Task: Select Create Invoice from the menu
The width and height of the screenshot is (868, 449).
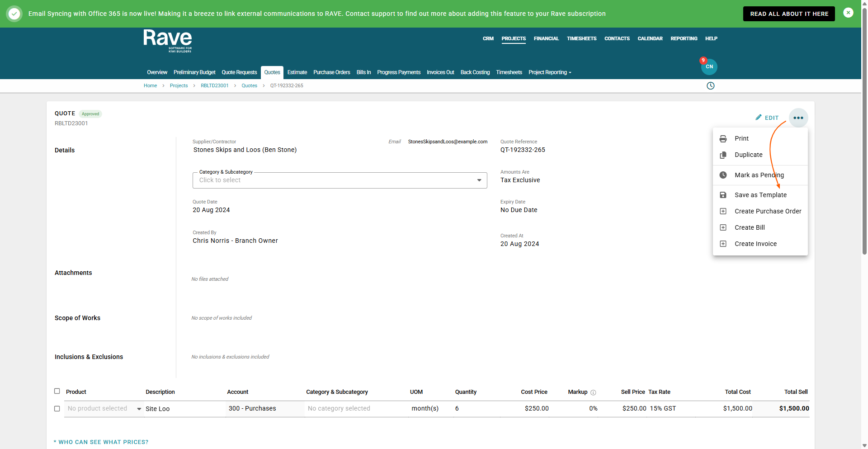Action: (x=760, y=244)
